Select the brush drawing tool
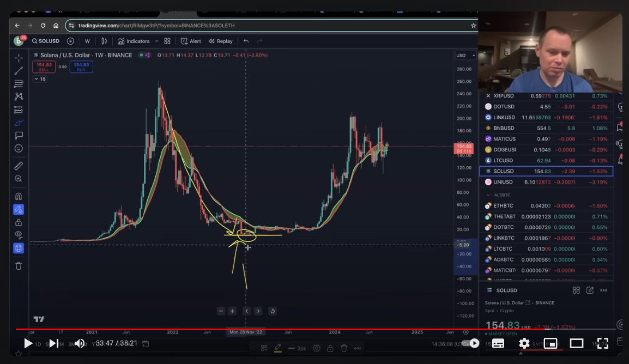629x364 pixels. click(19, 123)
